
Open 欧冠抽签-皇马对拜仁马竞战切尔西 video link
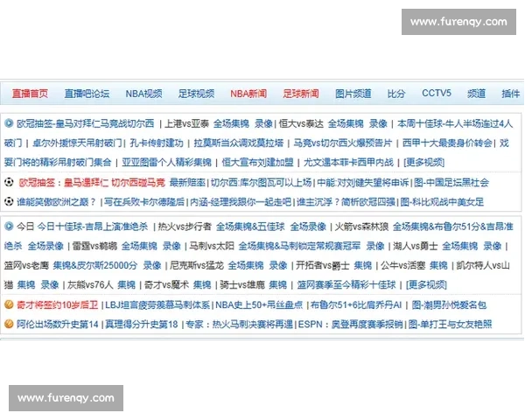point(86,123)
